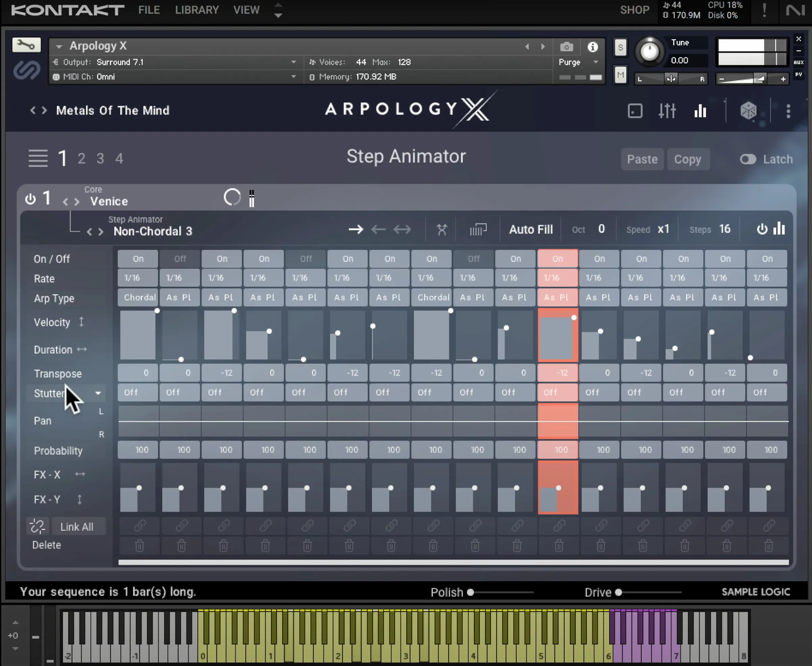Toggle Step Animator power button
Image resolution: width=812 pixels, height=666 pixels.
(762, 229)
